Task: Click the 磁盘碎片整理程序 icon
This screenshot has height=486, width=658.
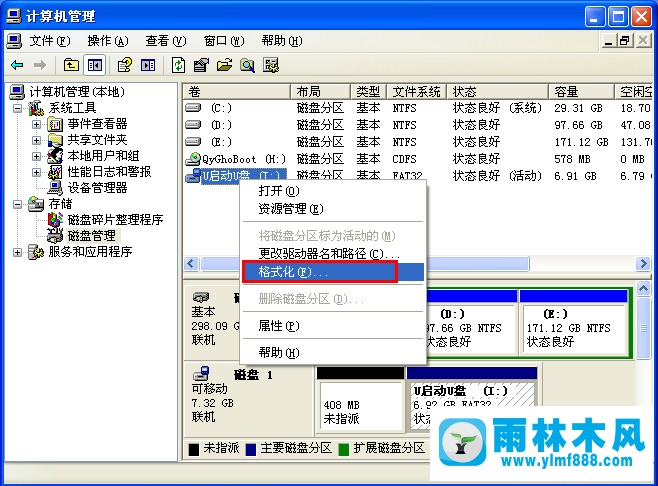Action: (55, 219)
